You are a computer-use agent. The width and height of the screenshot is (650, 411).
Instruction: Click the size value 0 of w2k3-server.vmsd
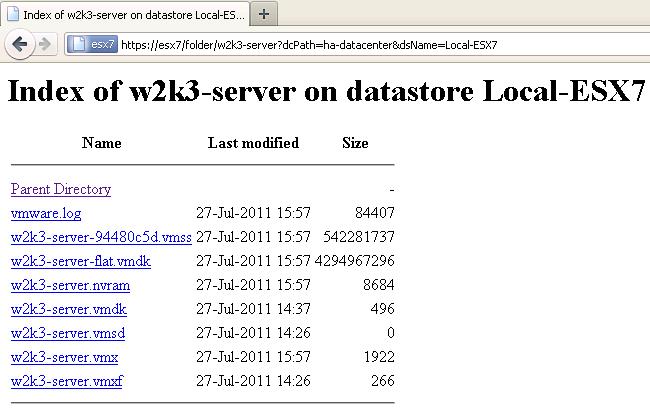pos(390,333)
